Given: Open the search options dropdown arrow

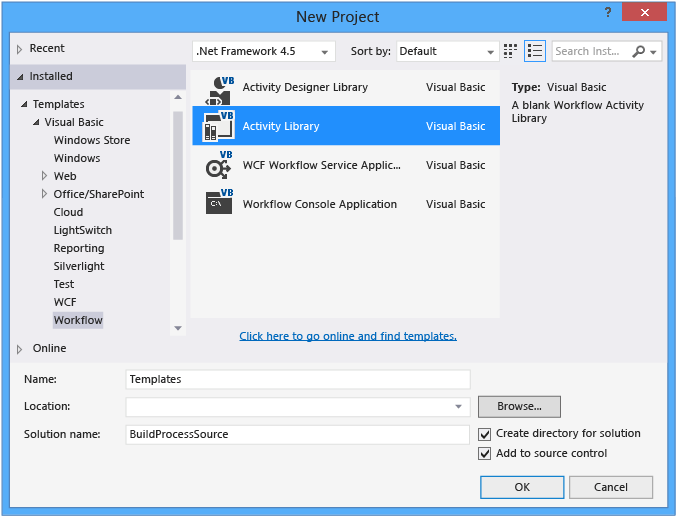Looking at the screenshot, I should 654,52.
